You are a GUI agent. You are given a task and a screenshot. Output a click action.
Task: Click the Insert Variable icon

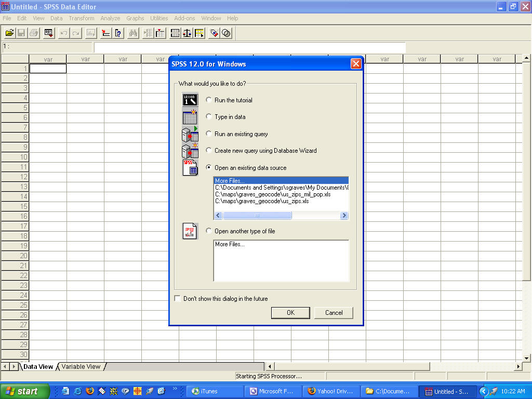[x=160, y=33]
